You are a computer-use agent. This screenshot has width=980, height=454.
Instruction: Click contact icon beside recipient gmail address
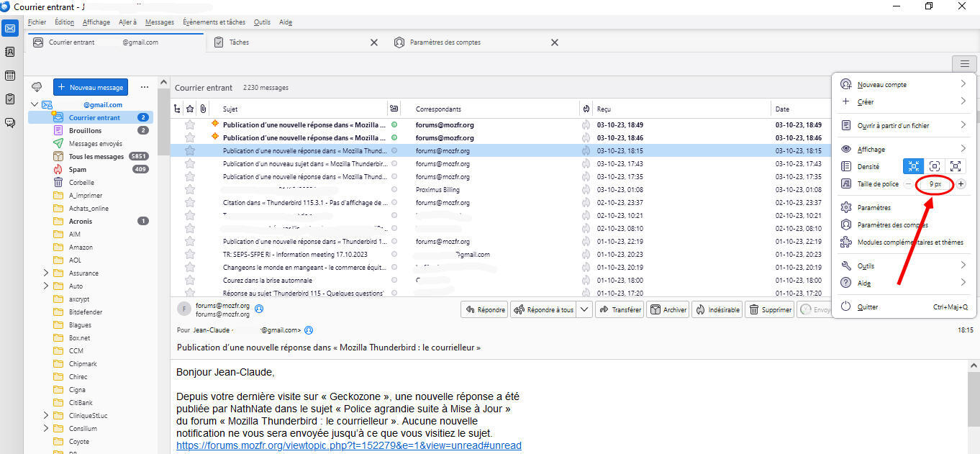point(309,330)
